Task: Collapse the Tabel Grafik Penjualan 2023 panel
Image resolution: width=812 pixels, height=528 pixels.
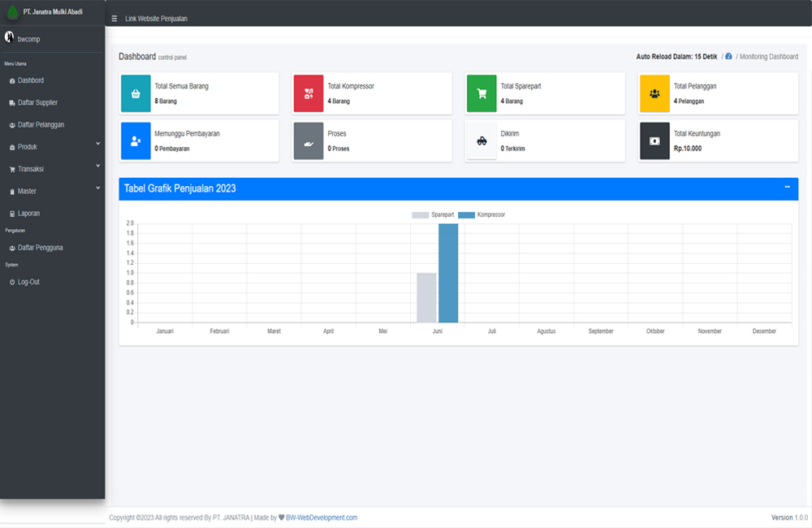Action: [x=787, y=187]
